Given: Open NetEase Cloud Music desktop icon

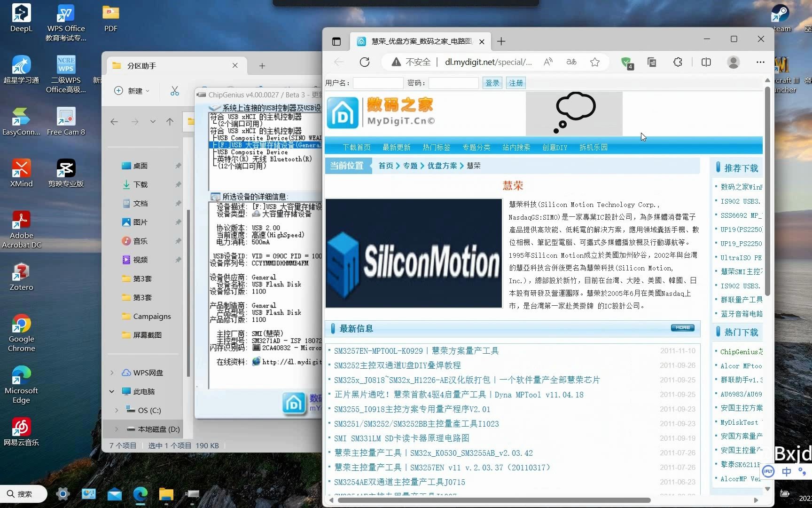Looking at the screenshot, I should point(21,432).
